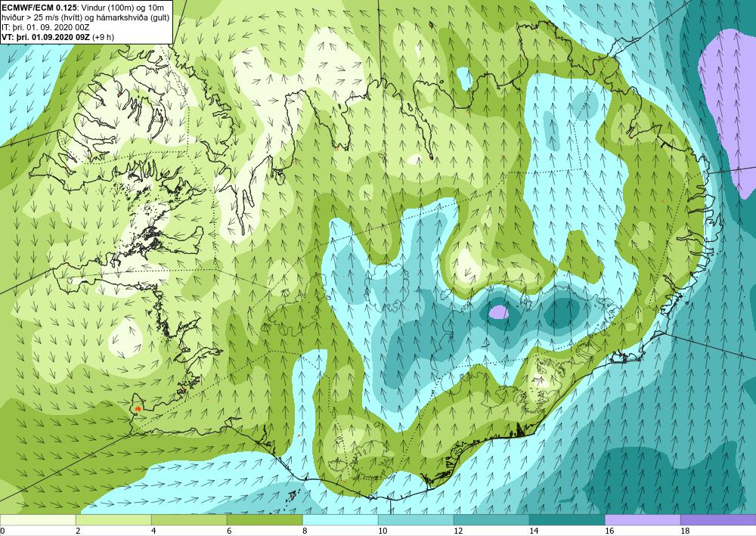Click the light purple 16–18 m/s legend swatch
Screen dimensions: 756x536
(643, 519)
